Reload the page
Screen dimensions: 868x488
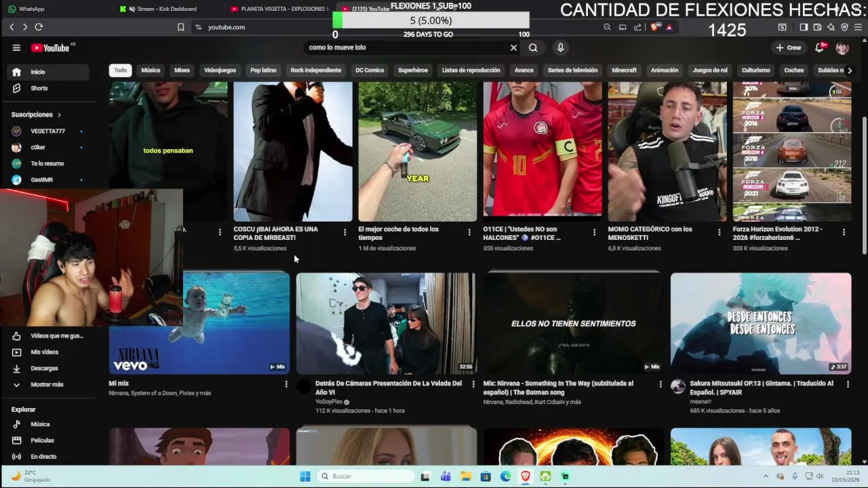(39, 27)
